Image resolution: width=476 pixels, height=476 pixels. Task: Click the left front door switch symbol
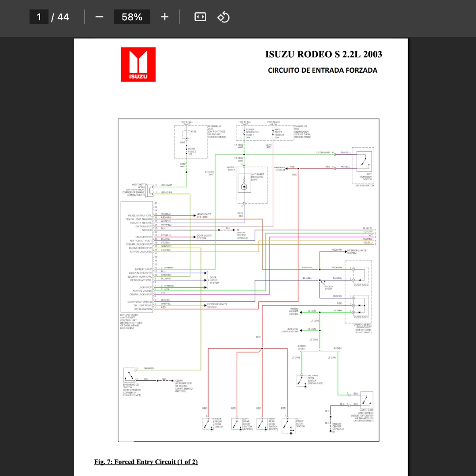coord(288,425)
